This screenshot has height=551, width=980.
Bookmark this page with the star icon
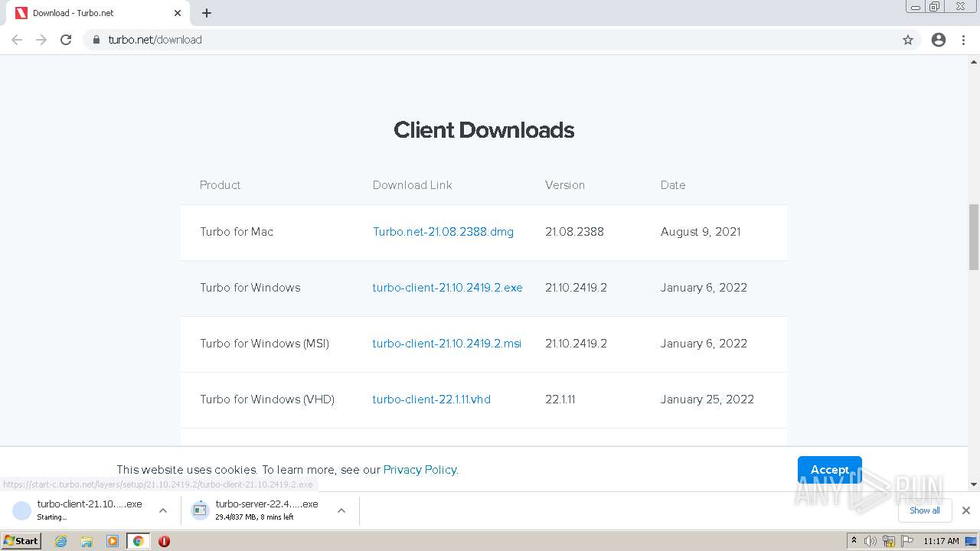908,40
